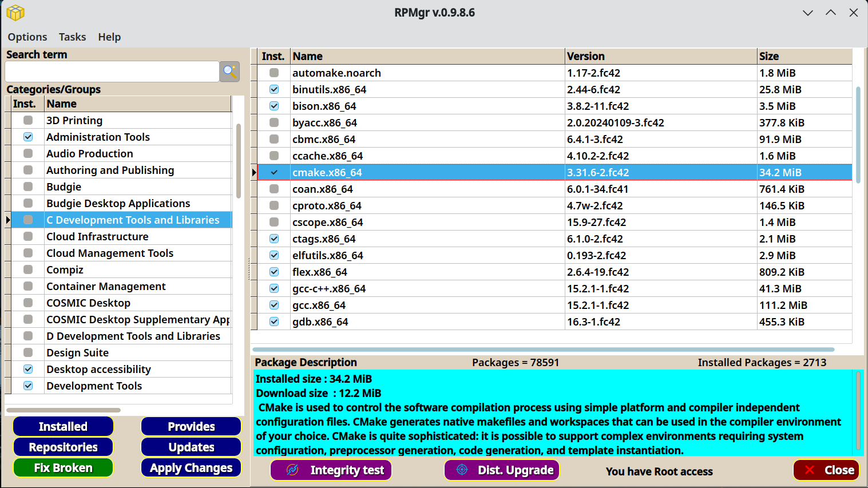Click the Integrity test button icon

coord(292,470)
